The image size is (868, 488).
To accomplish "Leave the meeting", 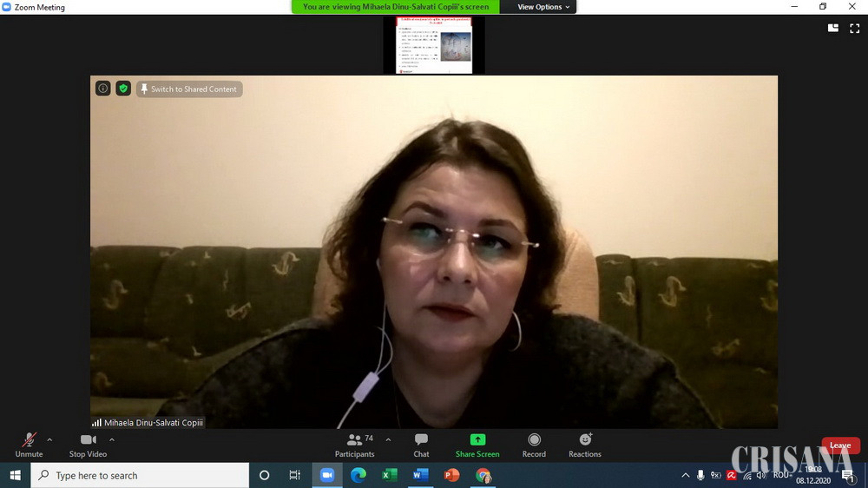I will pos(840,445).
